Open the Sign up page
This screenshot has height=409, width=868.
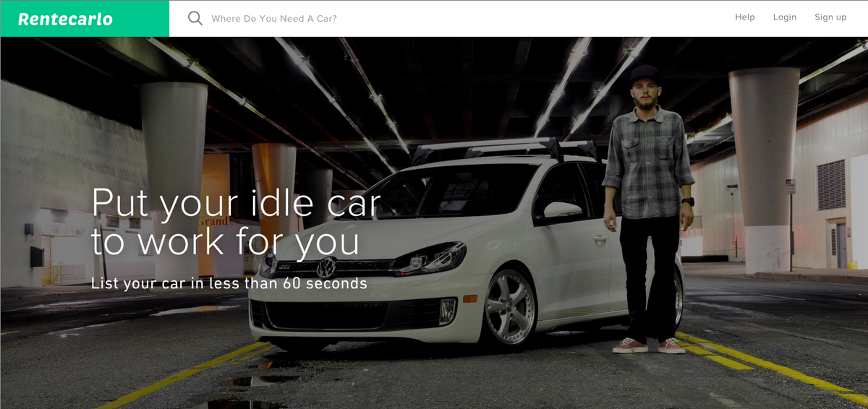830,17
